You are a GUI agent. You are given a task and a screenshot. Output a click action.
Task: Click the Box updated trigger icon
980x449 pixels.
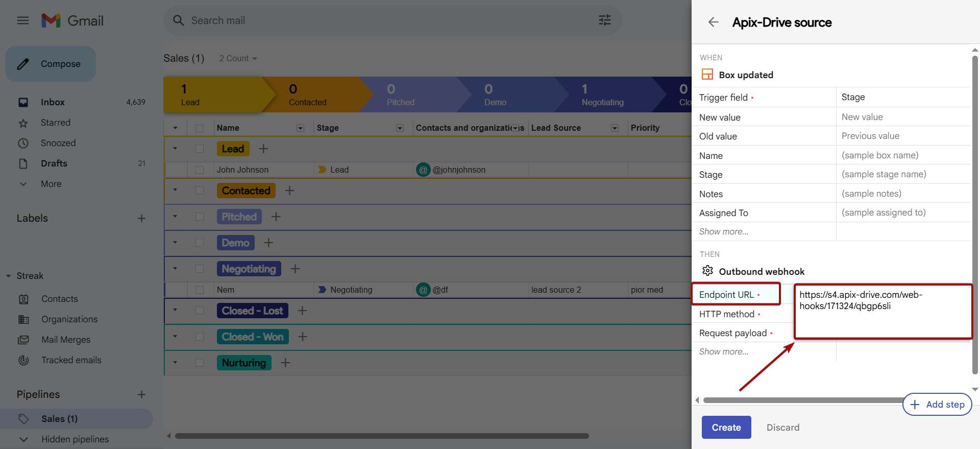tap(707, 75)
